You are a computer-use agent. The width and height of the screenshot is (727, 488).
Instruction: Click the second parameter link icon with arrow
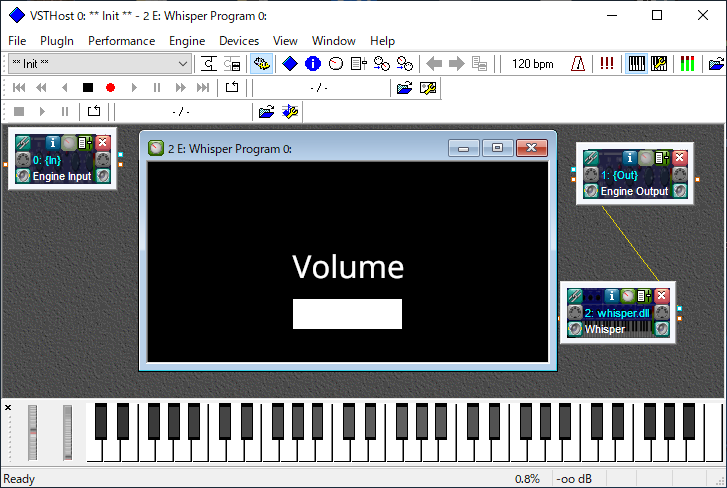404,63
